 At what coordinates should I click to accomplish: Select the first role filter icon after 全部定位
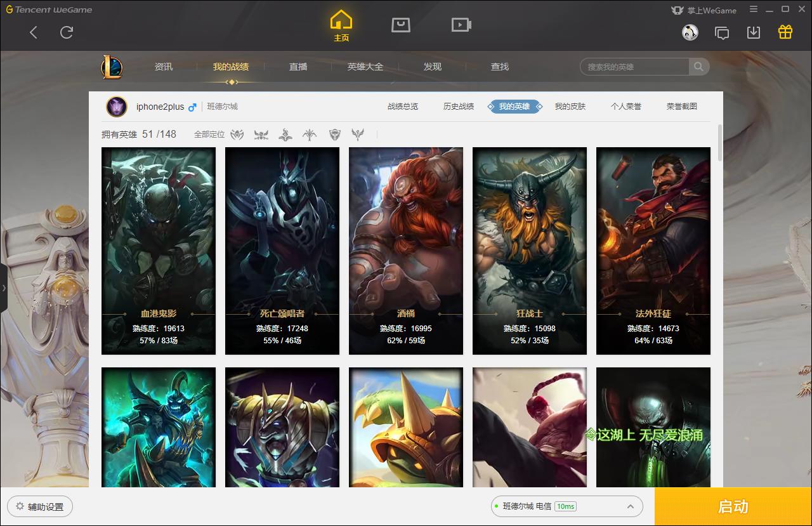click(x=237, y=135)
